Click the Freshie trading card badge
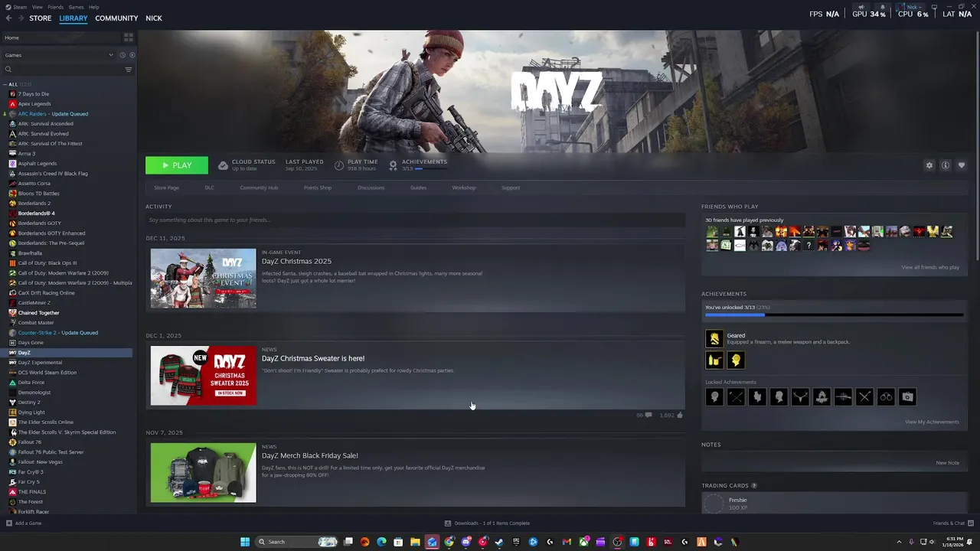980x551 pixels. pyautogui.click(x=714, y=504)
